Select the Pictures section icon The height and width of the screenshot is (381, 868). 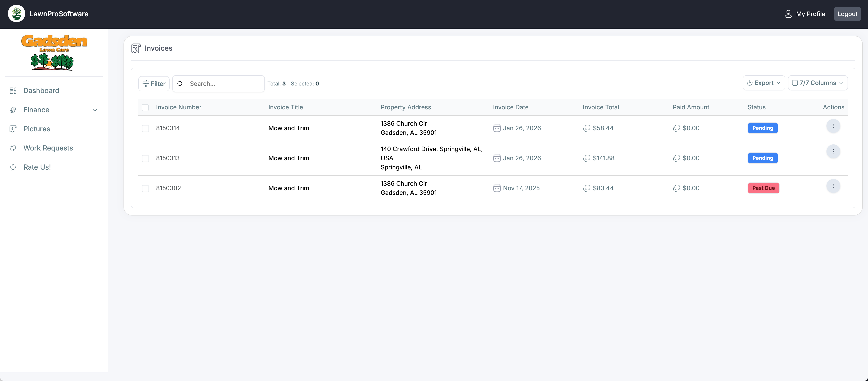pos(13,129)
